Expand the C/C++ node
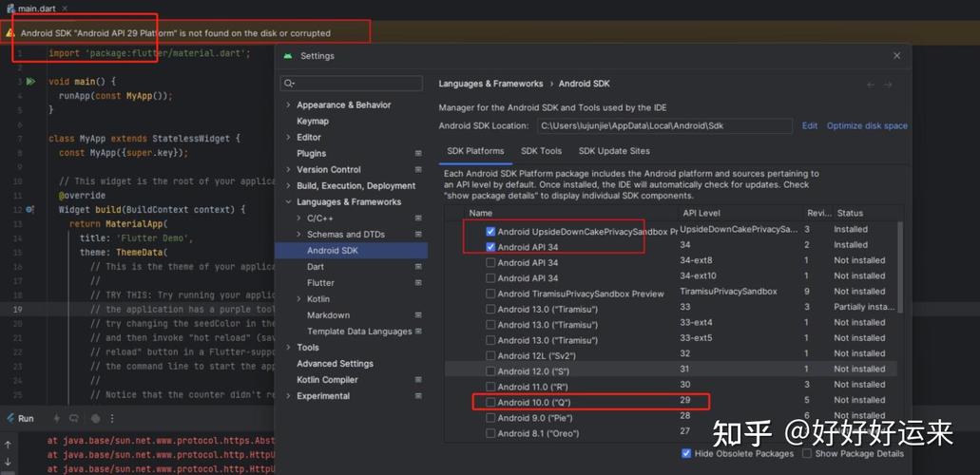 coord(298,218)
